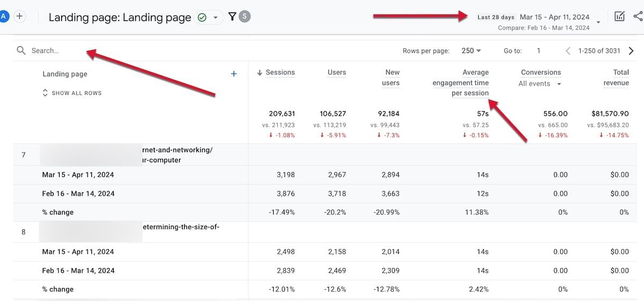Click the Average engagement time per session header
This screenshot has width=644, height=301.
460,83
